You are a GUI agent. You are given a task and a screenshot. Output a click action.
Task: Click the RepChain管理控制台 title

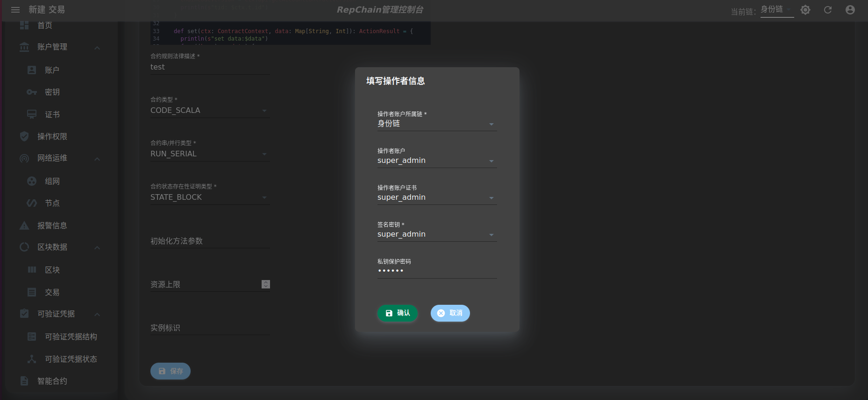380,10
